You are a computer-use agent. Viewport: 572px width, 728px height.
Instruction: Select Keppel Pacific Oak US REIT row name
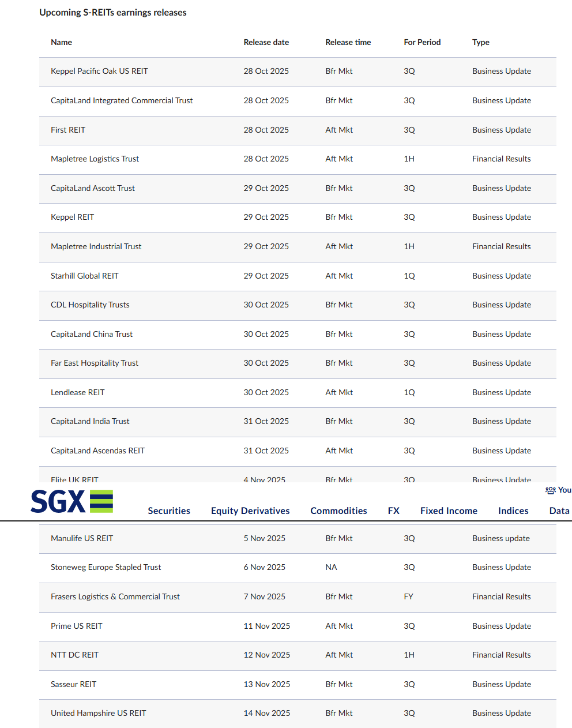(x=99, y=71)
